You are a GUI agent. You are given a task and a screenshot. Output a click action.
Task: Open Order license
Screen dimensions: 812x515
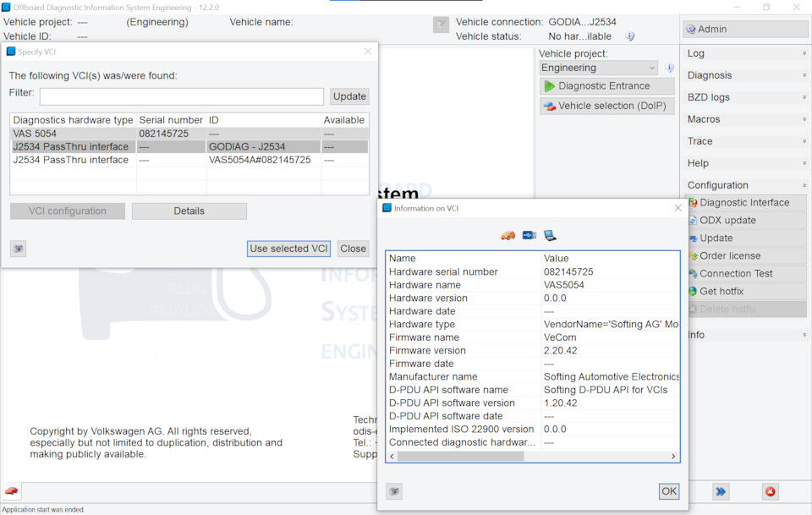click(x=745, y=255)
